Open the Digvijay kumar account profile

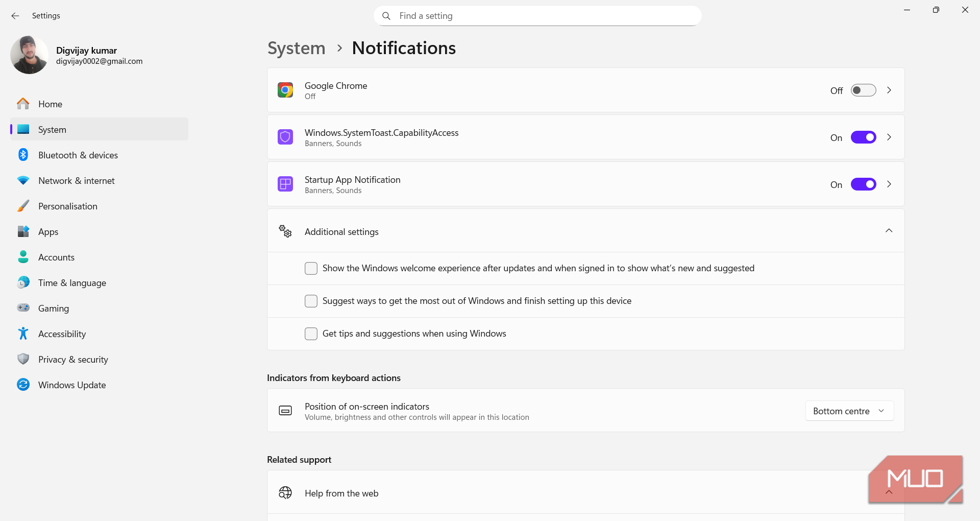click(77, 55)
